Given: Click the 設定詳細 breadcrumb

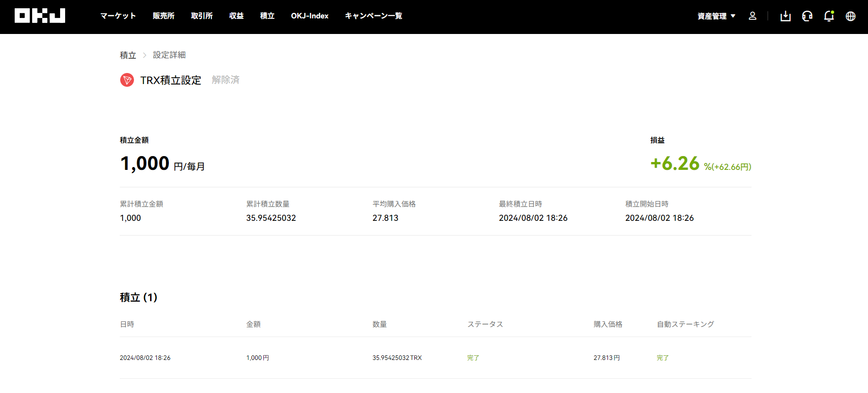Looking at the screenshot, I should point(169,55).
